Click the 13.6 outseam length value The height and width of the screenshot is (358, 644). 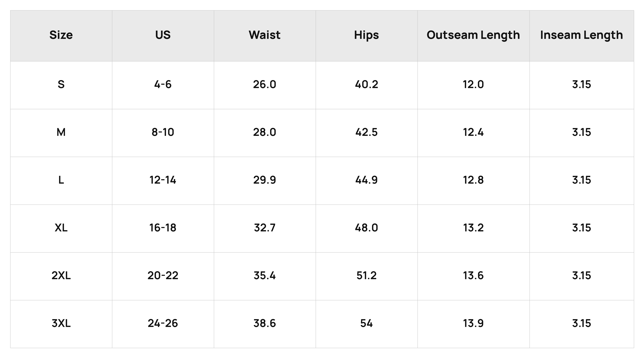tap(473, 276)
